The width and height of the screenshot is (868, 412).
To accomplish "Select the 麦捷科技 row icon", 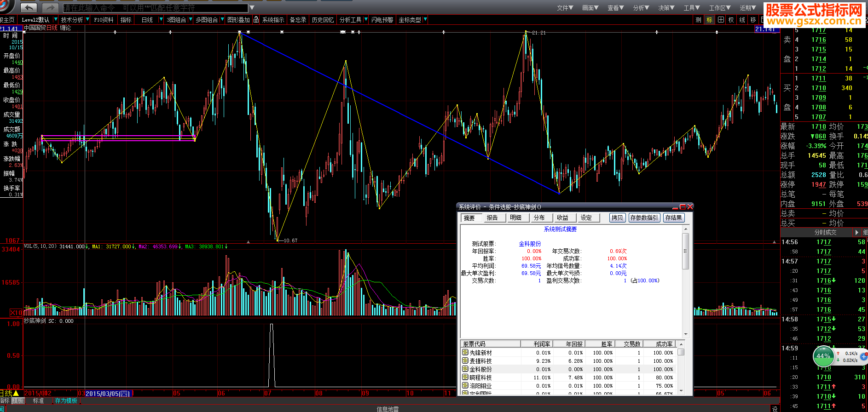I will (465, 360).
